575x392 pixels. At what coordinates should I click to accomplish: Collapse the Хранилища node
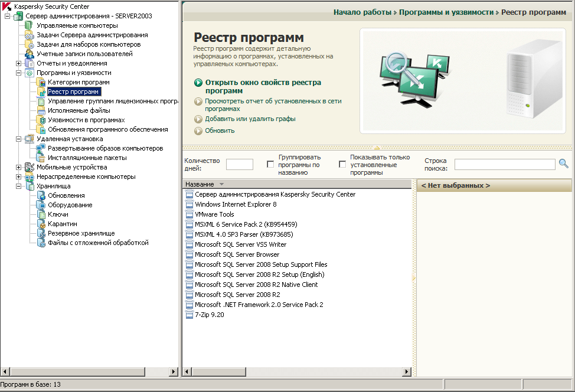point(18,187)
